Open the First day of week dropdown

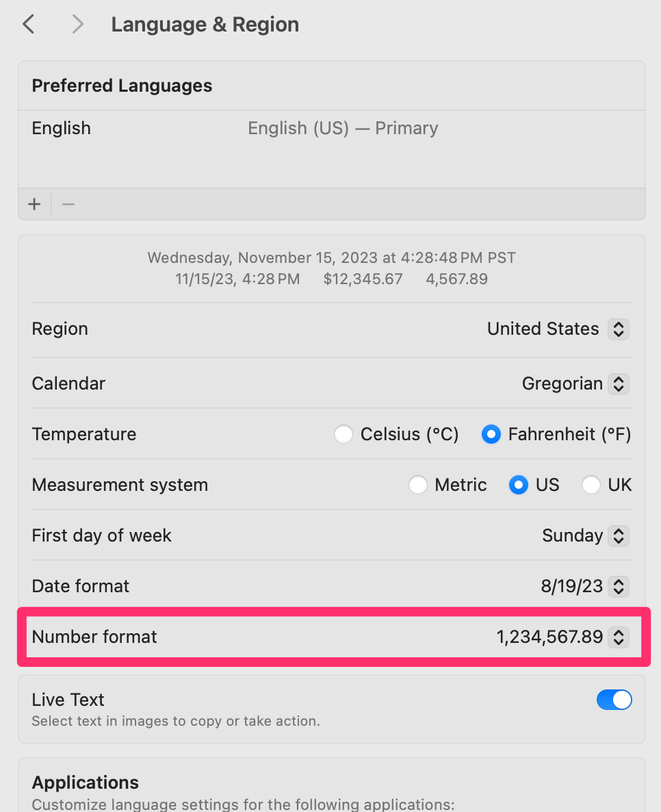[x=585, y=535]
